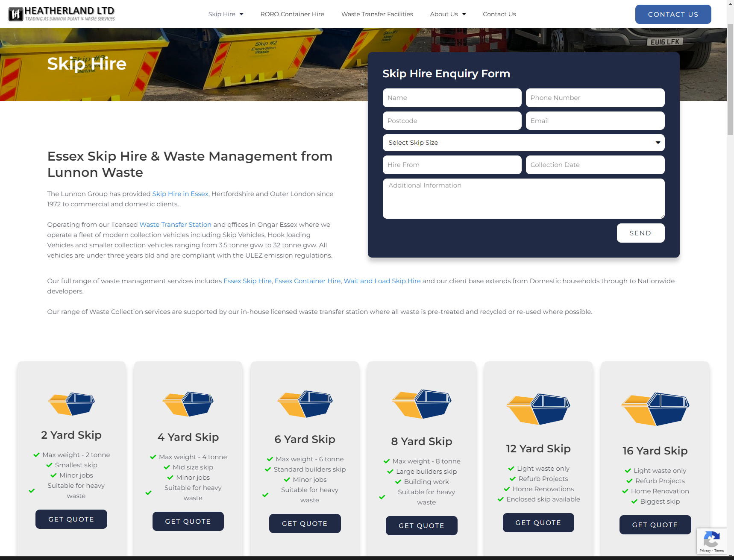This screenshot has height=560, width=734.
Task: Open RORO Container Hire page
Action: [292, 14]
